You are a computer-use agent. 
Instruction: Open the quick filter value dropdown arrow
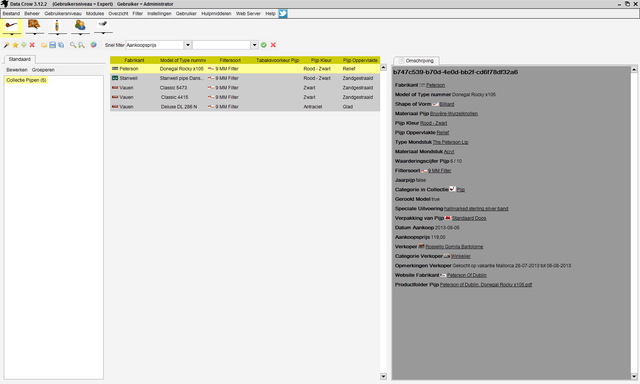(254, 45)
